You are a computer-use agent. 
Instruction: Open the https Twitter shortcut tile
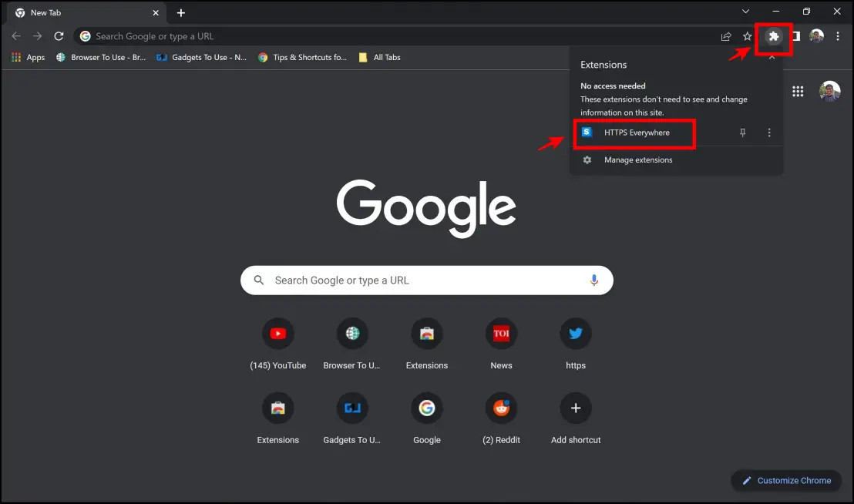pyautogui.click(x=576, y=344)
